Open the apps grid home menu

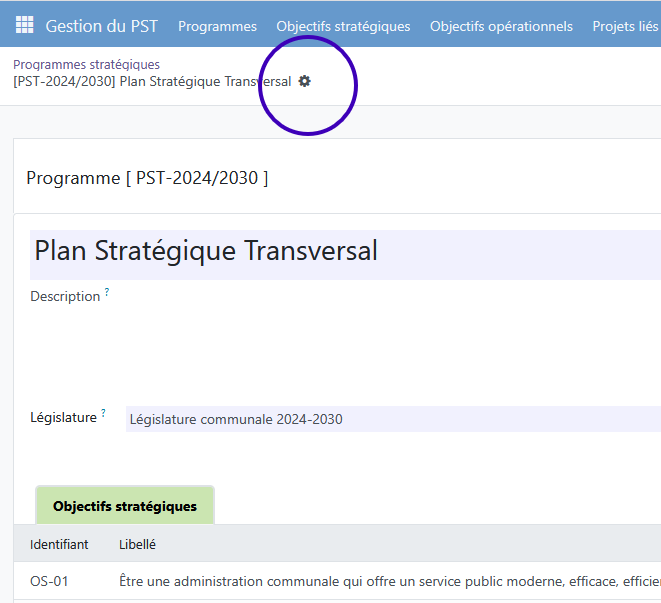click(24, 26)
